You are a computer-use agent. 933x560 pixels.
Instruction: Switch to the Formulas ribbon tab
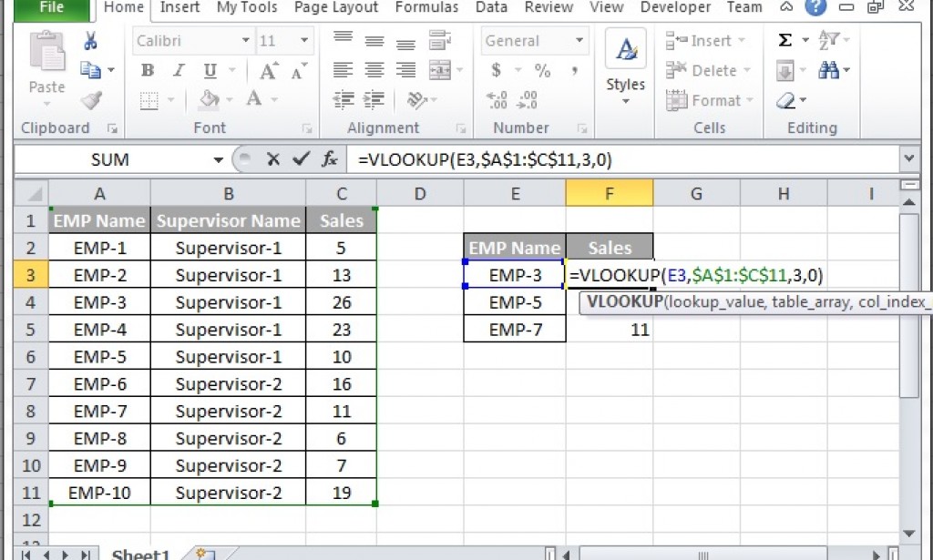point(426,7)
